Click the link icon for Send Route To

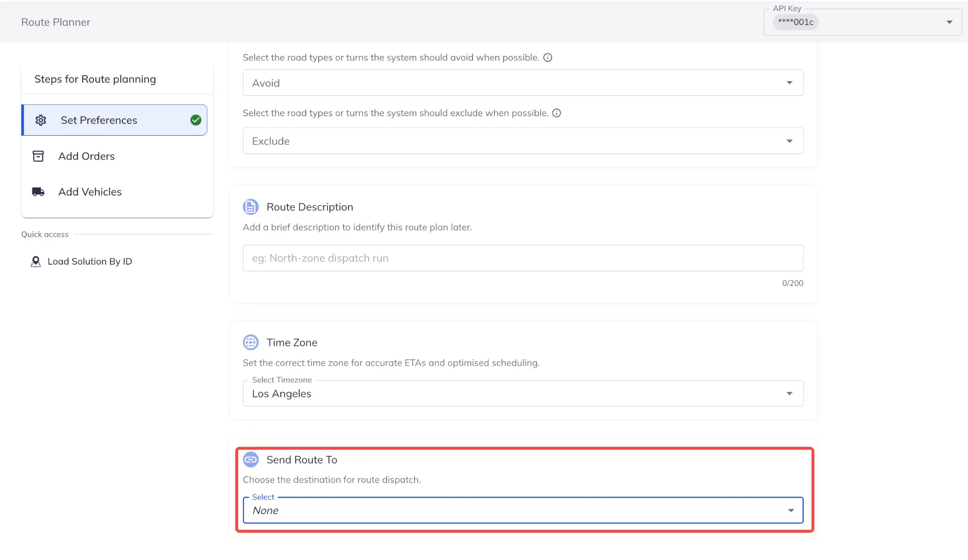coord(251,460)
